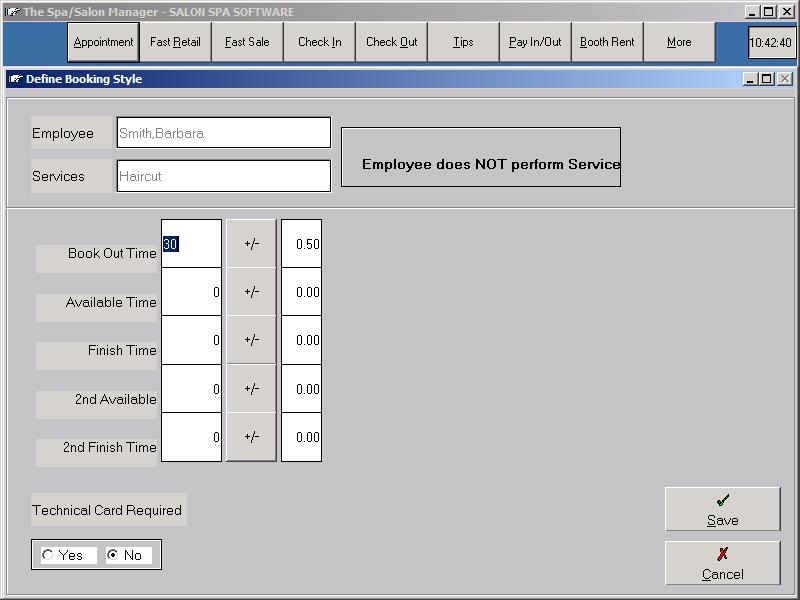800x600 pixels.
Task: Save the booking style
Action: click(722, 509)
